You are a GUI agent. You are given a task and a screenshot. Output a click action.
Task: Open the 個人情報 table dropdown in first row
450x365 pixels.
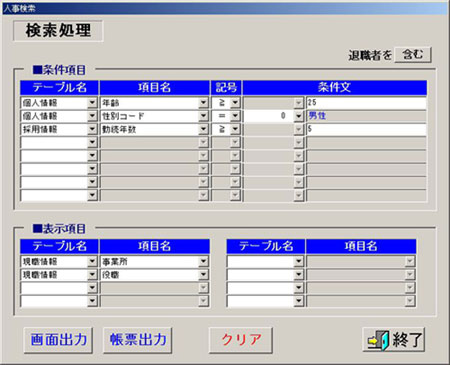tap(92, 103)
